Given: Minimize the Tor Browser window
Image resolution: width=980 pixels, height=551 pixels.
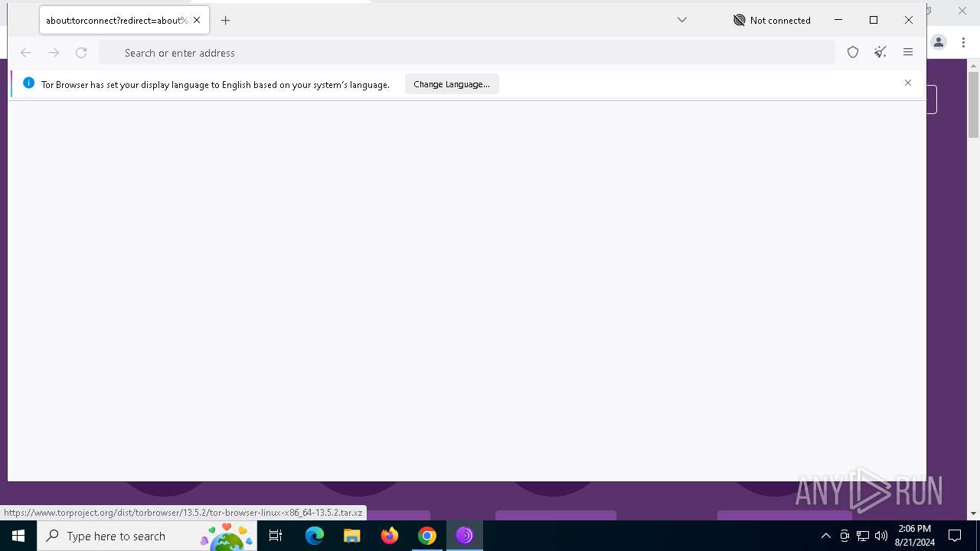Looking at the screenshot, I should click(838, 20).
